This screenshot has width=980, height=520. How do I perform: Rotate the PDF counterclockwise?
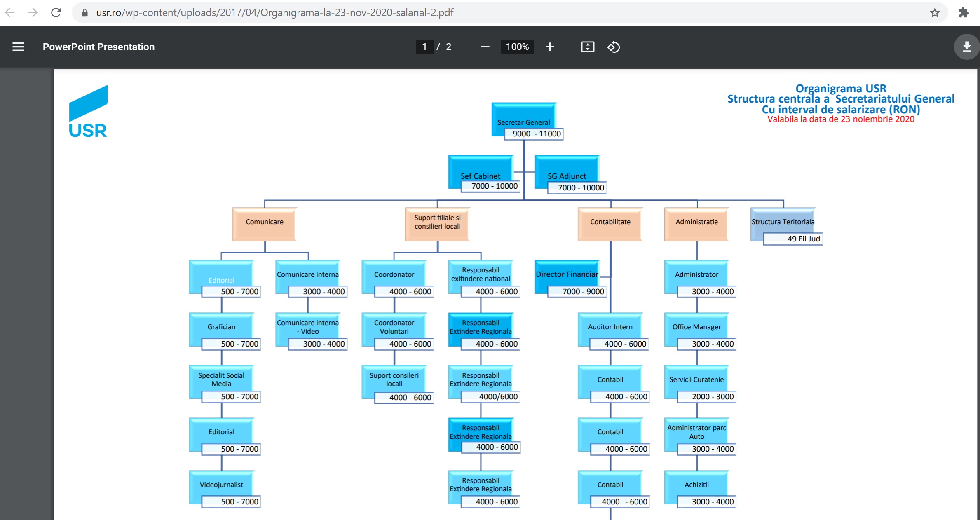[614, 47]
